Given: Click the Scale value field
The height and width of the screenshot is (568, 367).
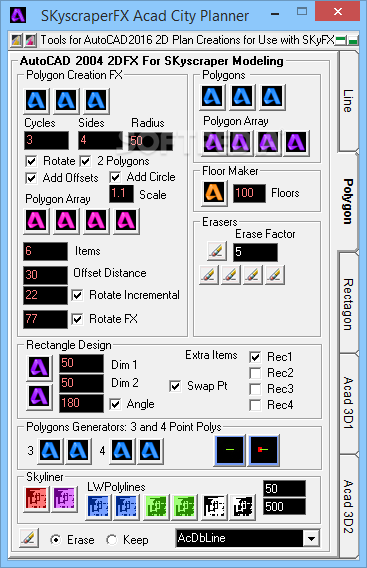Looking at the screenshot, I should pyautogui.click(x=121, y=194).
